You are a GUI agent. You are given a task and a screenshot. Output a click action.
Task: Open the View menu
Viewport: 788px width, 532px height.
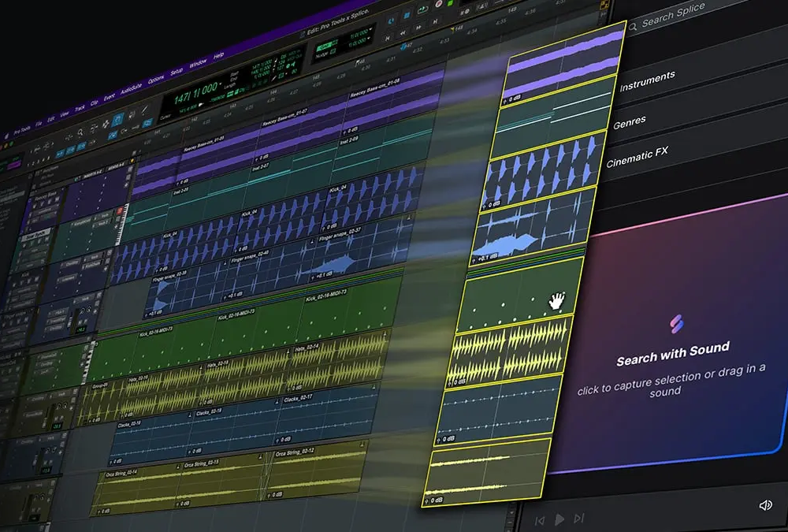point(65,114)
